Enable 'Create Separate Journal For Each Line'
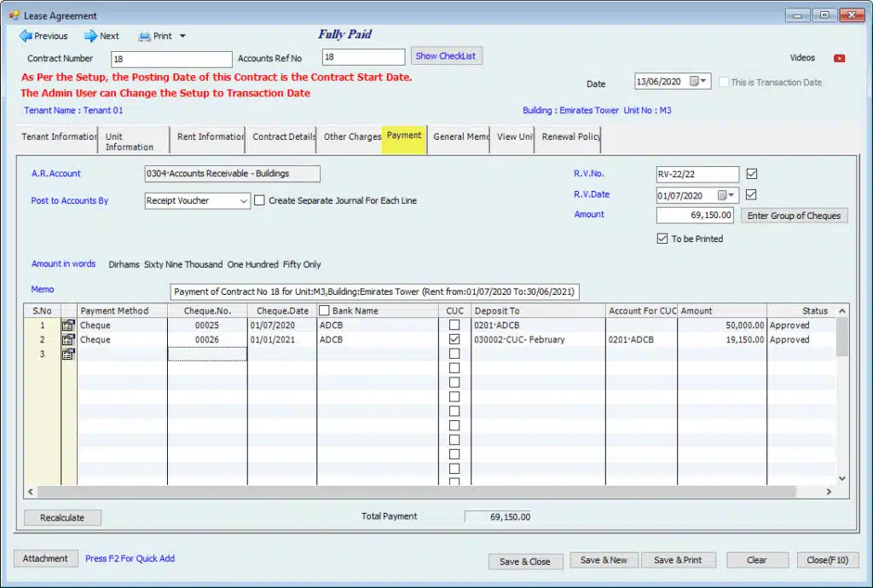 point(259,200)
